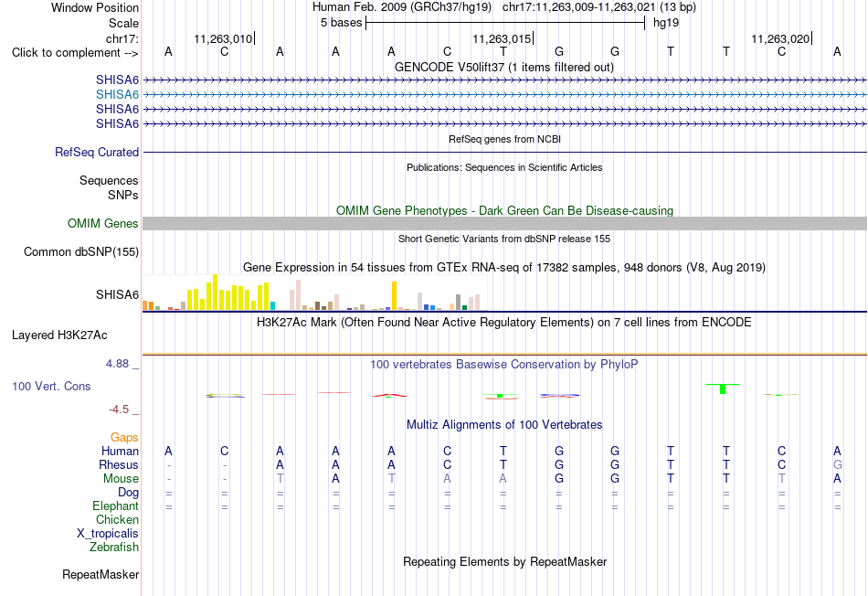The image size is (868, 596).
Task: Click the cyan bar in GTEx expression chart
Action: (272, 305)
